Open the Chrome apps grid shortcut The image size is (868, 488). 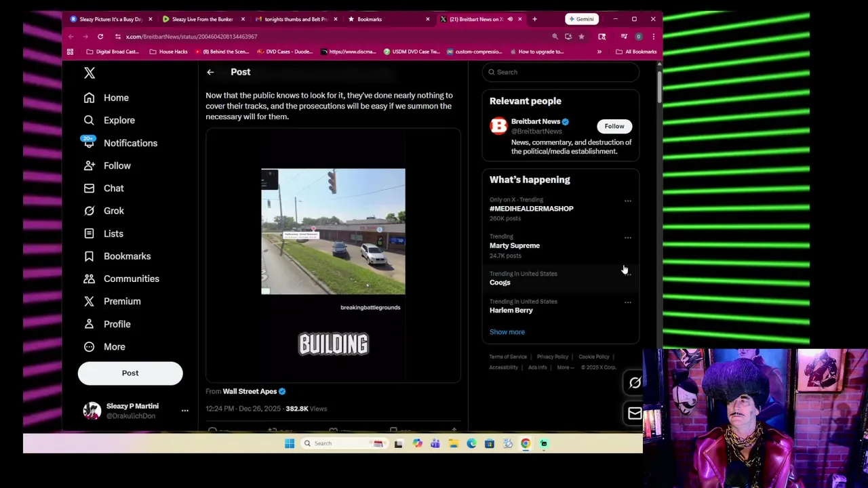coord(70,52)
